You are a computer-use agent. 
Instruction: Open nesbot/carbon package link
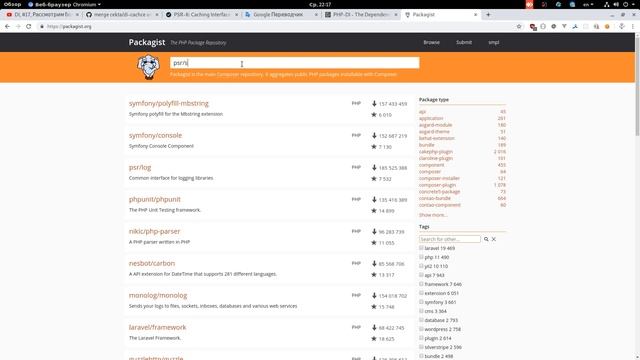[x=152, y=263]
